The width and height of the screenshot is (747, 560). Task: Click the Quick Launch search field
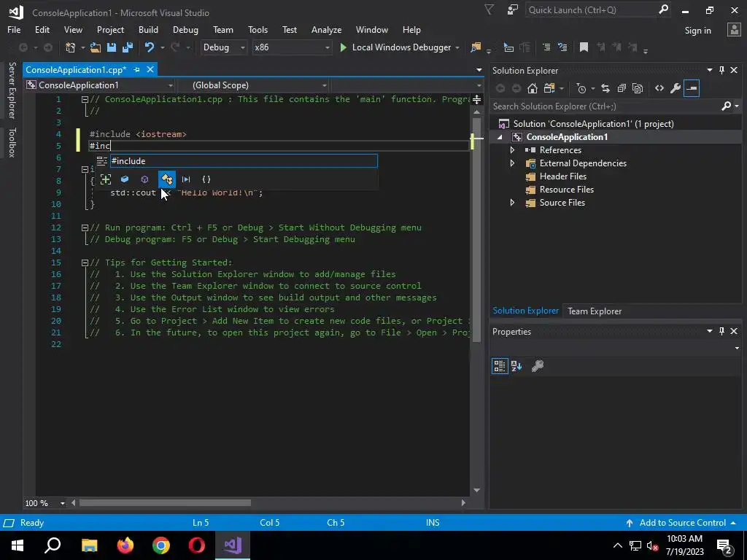coord(591,10)
